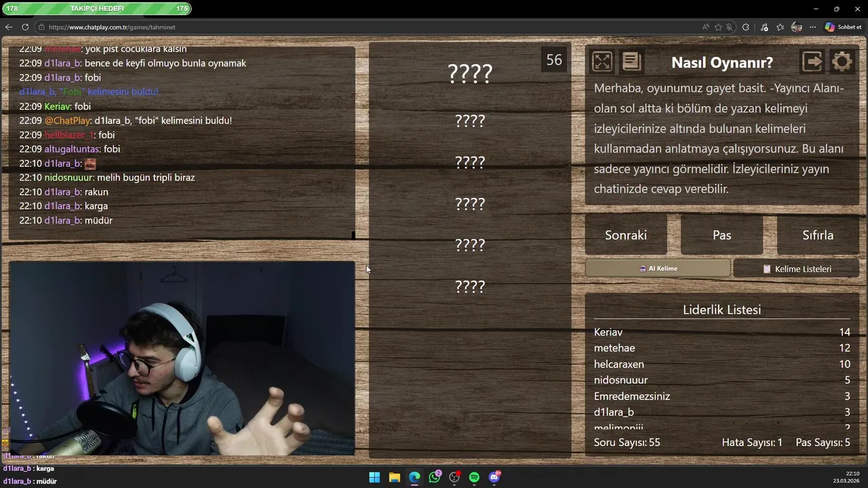This screenshot has height=488, width=868.
Task: Open the media control music icon
Action: click(x=764, y=27)
